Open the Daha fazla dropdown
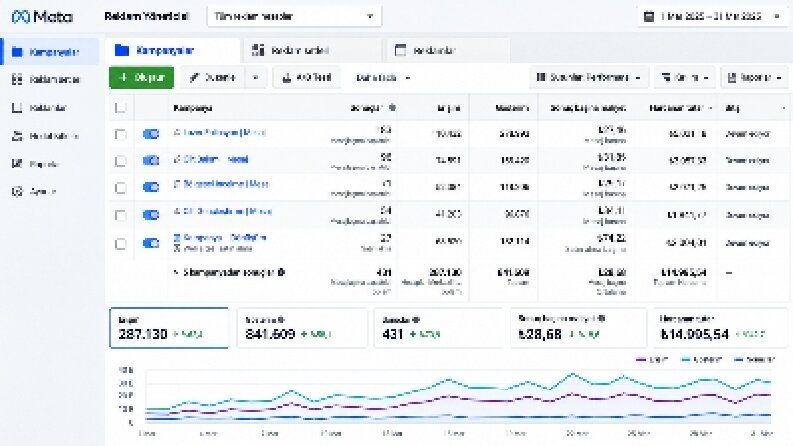Screen dimensions: 793x446 (383, 78)
